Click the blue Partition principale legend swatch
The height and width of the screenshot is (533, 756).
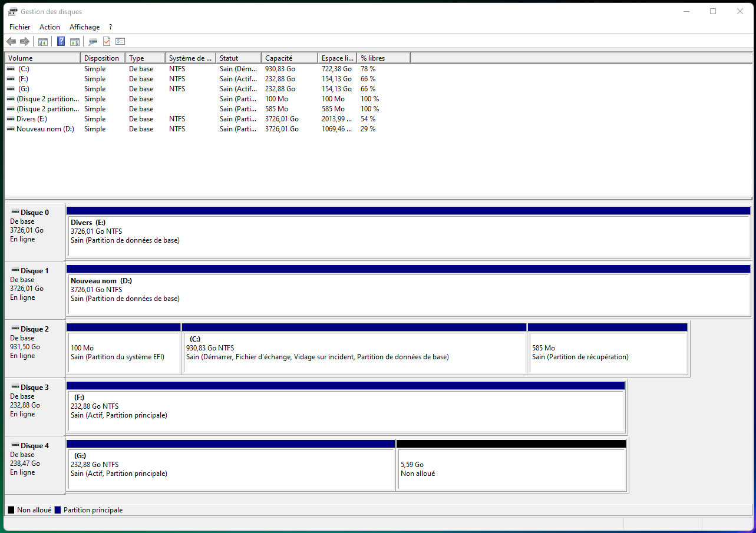58,510
